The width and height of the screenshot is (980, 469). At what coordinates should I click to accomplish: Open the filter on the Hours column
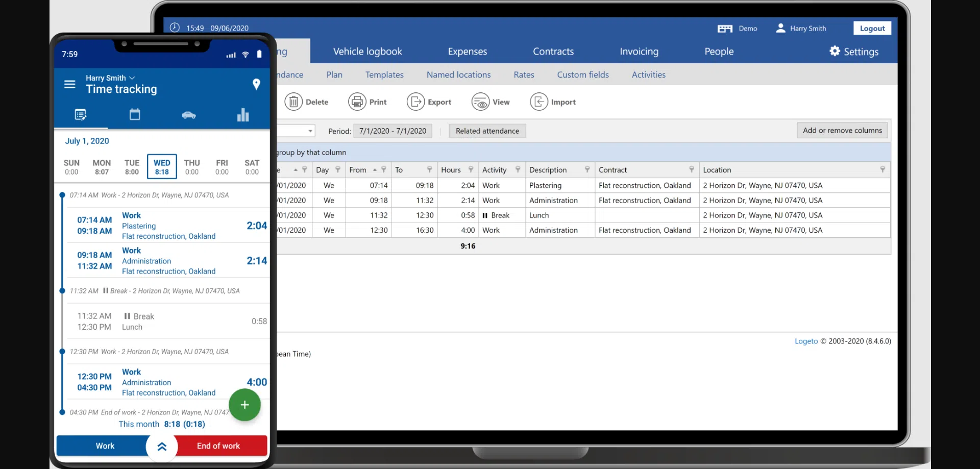[471, 169]
